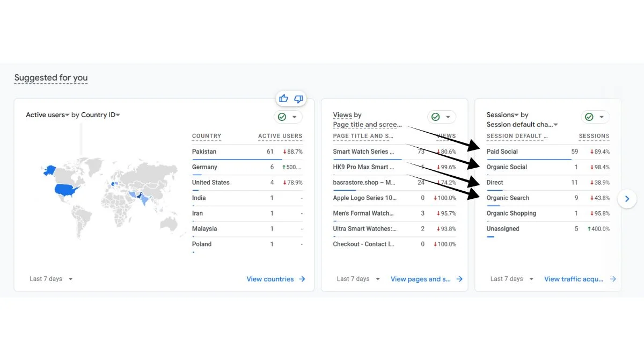The height and width of the screenshot is (360, 644).
Task: Click the Smart Watch Series page row
Action: [x=394, y=152]
